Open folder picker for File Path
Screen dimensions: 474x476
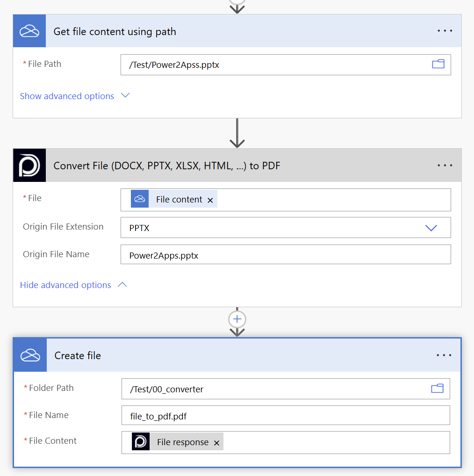pyautogui.click(x=438, y=65)
